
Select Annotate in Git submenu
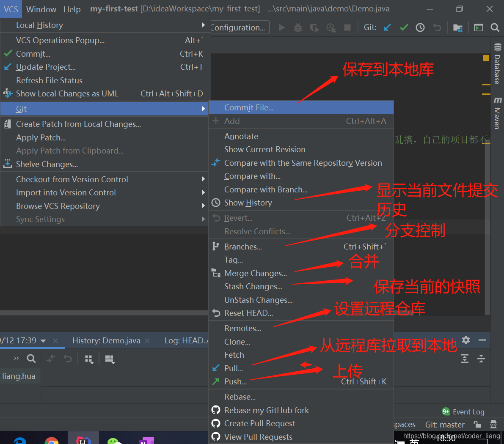tap(301, 136)
